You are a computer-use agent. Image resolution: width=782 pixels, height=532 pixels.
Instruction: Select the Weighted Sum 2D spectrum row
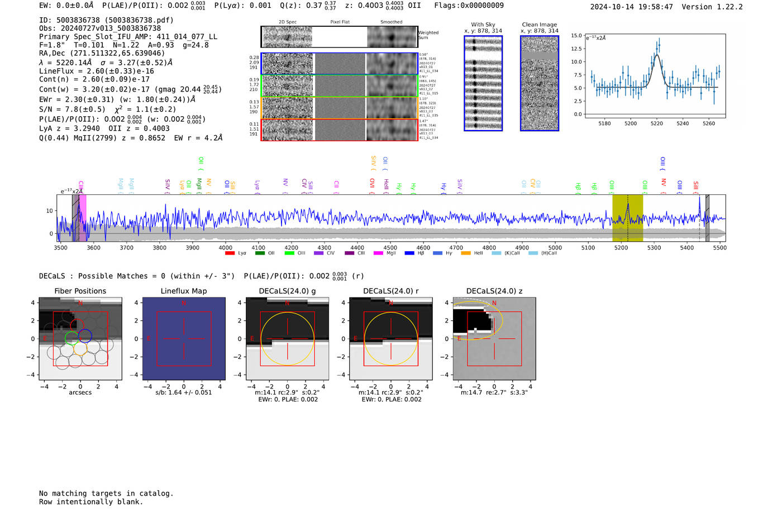point(339,37)
